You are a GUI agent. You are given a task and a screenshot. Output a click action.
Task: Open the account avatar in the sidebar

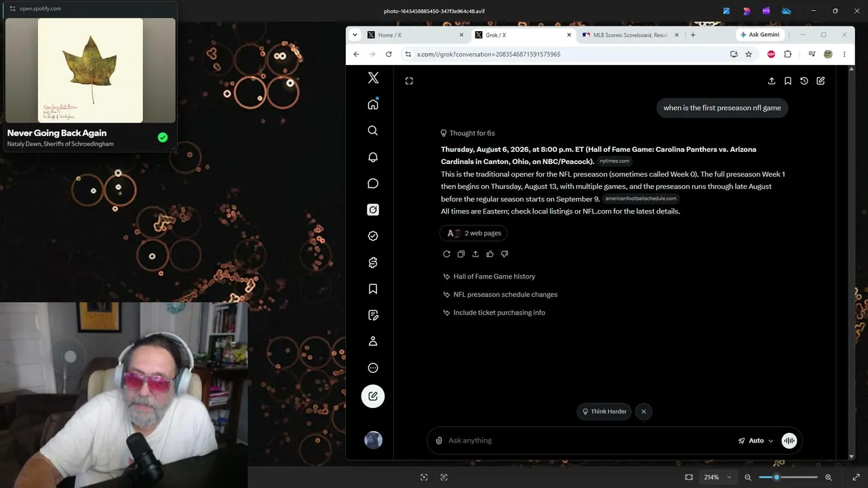[x=373, y=441]
